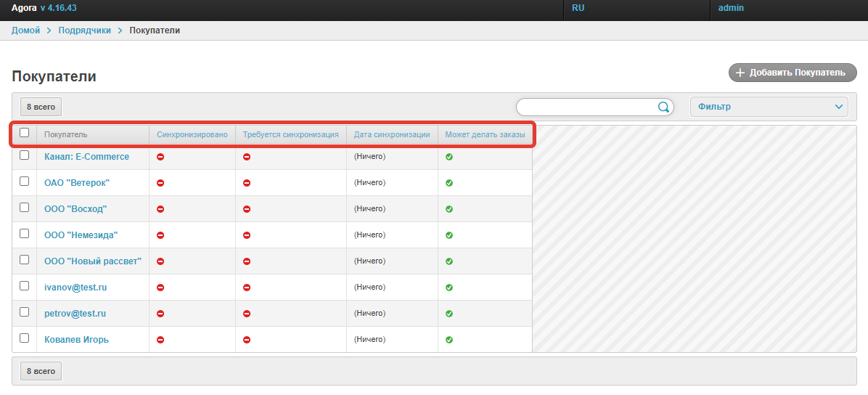This screenshot has width=868, height=395.
Task: Navigate to Подрядчики breadcrumb
Action: click(84, 30)
